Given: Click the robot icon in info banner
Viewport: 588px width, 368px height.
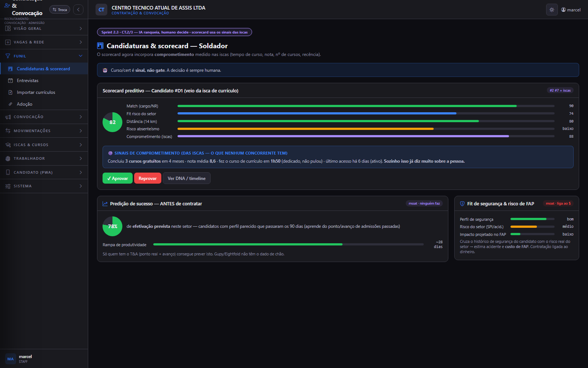Looking at the screenshot, I should click(105, 70).
